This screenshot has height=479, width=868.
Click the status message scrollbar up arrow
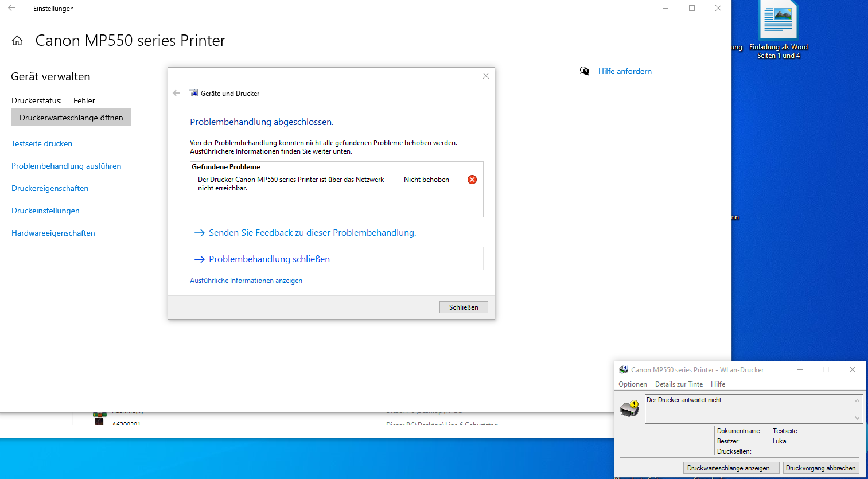click(858, 401)
